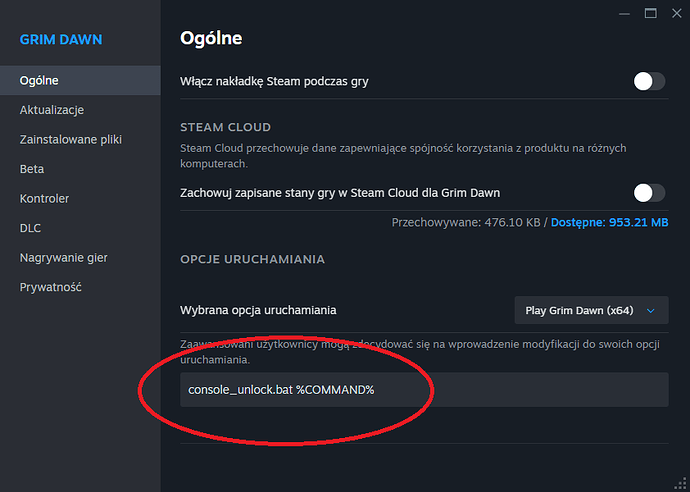Screen dimensions: 690x492
Task: Click the OPCJE URUCHAMIANIA section header
Action: pyautogui.click(x=253, y=259)
